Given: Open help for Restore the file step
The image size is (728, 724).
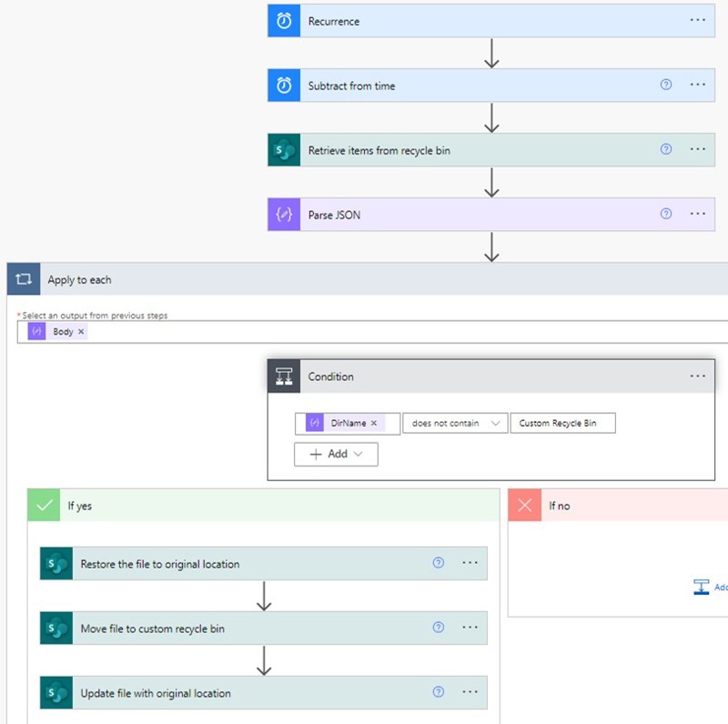Looking at the screenshot, I should 438,563.
